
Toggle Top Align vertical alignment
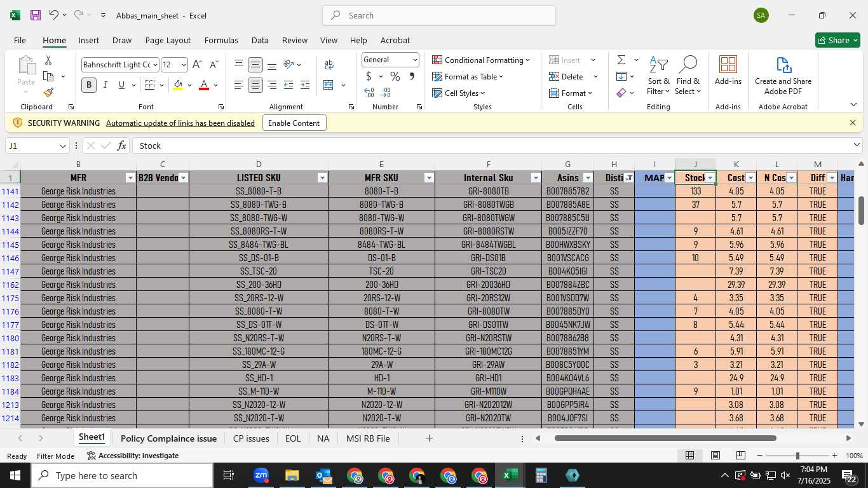pos(239,65)
